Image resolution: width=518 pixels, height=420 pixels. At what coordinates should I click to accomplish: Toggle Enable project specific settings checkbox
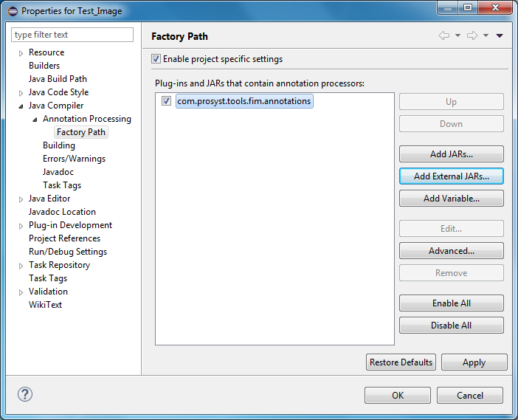[x=156, y=59]
